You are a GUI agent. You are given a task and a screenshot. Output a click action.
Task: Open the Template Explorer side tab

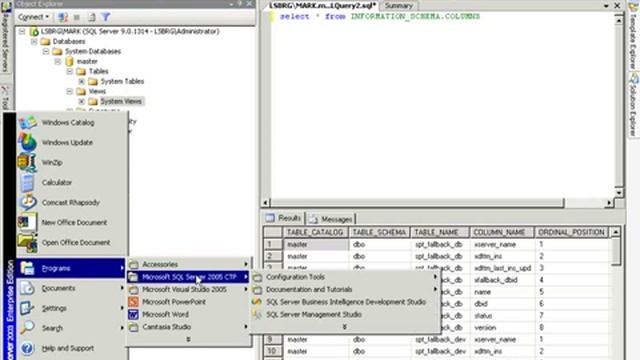(x=633, y=37)
